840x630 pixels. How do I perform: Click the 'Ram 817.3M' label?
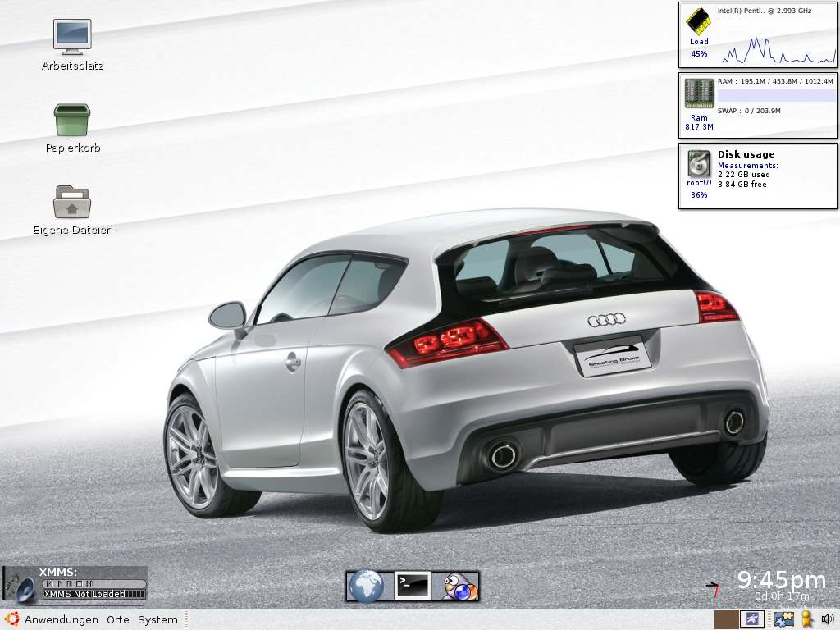pyautogui.click(x=699, y=122)
